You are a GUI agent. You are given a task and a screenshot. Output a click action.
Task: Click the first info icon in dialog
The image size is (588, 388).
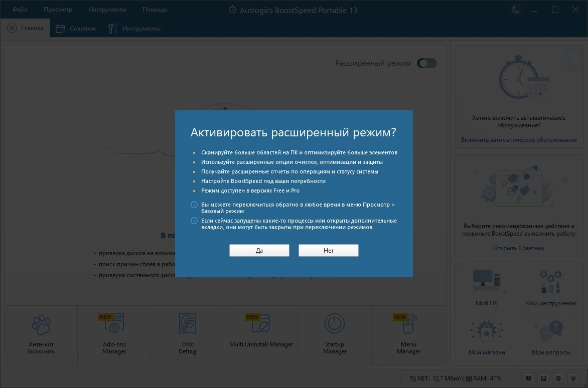[194, 205]
